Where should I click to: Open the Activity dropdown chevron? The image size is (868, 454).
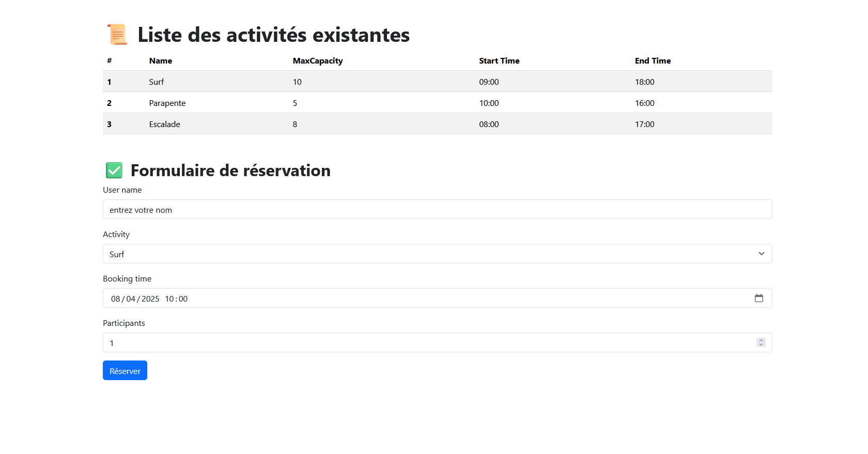(761, 254)
